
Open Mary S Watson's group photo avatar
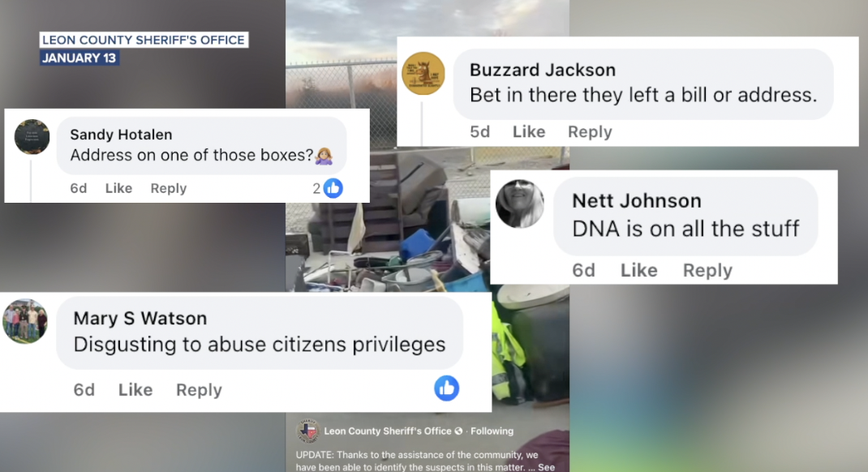click(x=25, y=321)
